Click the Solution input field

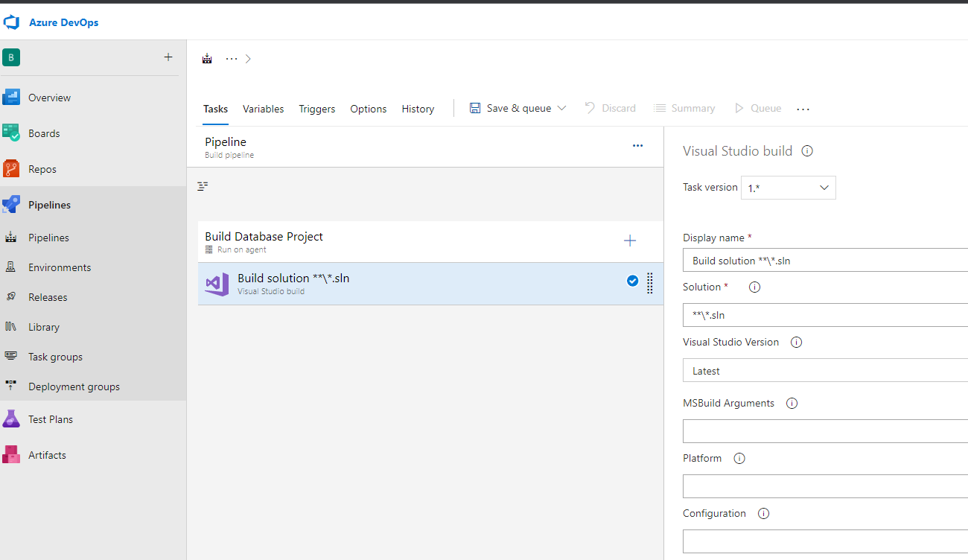click(x=825, y=315)
